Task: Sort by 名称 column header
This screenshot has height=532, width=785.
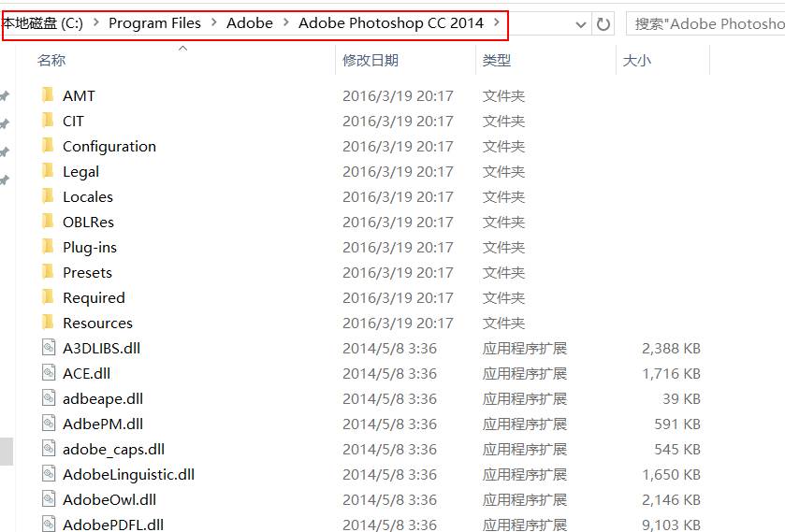Action: point(51,61)
